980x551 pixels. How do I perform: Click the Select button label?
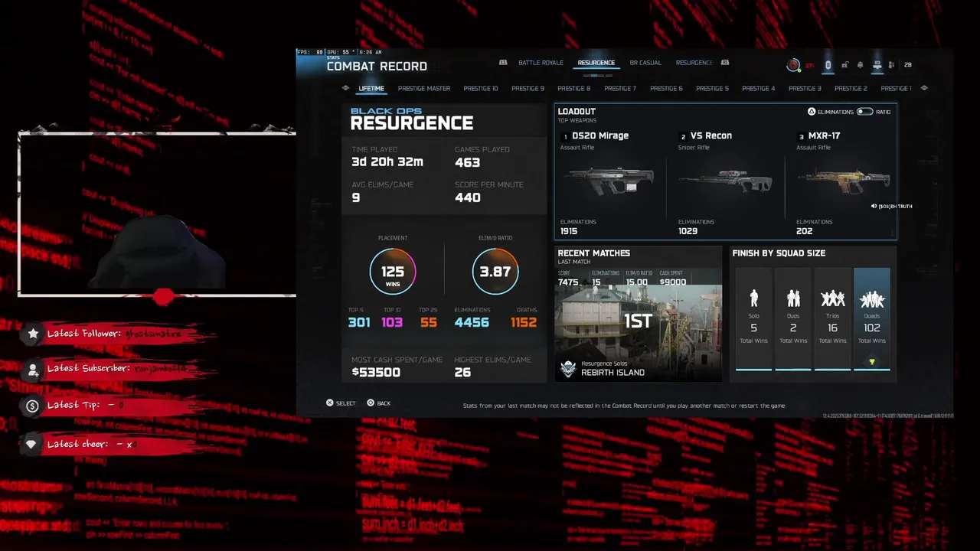(x=346, y=403)
